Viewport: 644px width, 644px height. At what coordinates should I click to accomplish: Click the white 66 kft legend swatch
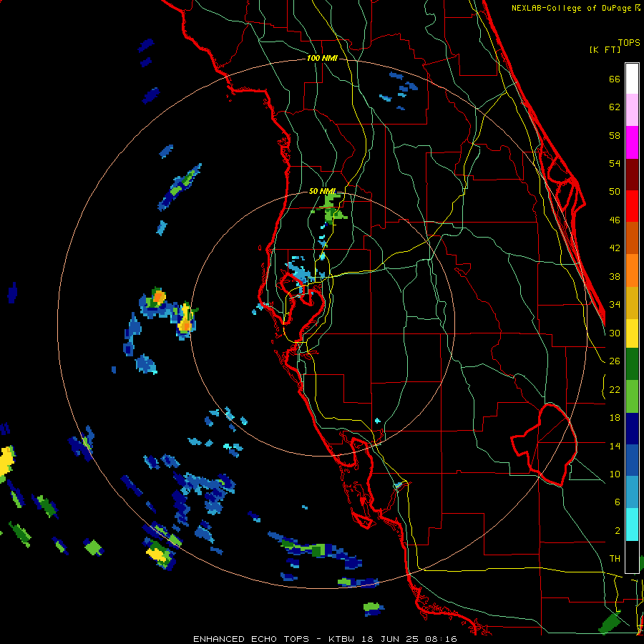(632, 79)
